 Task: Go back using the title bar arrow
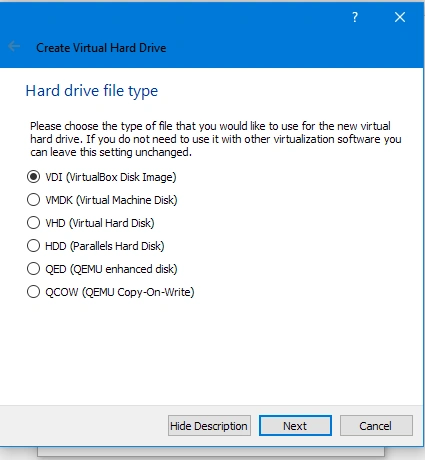tap(14, 46)
